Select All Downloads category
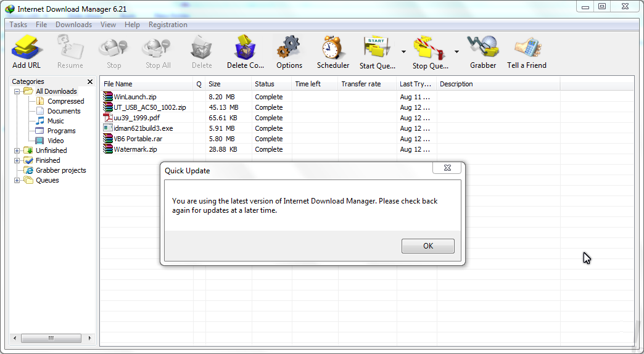This screenshot has height=354, width=644. tap(56, 91)
